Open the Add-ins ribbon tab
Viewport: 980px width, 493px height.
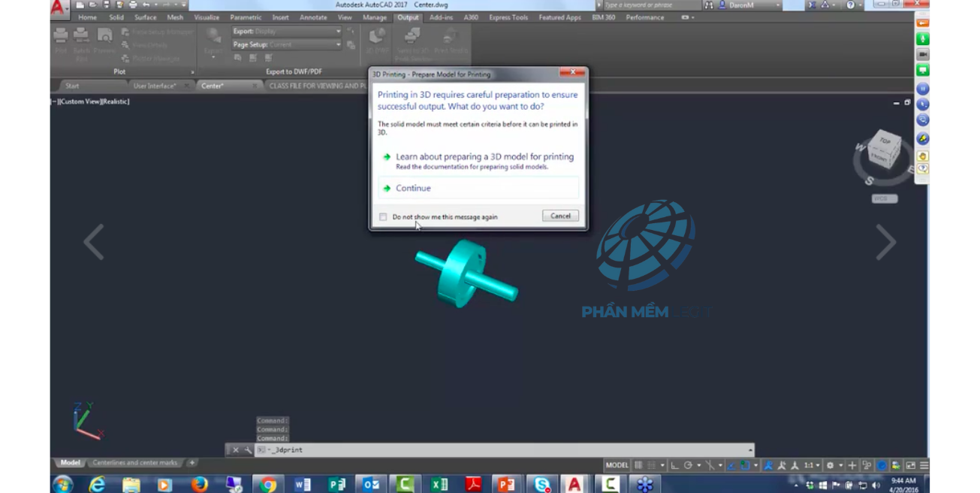pos(442,17)
